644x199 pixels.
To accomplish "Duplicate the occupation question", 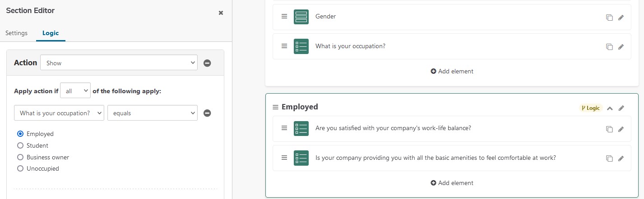I will coord(609,47).
